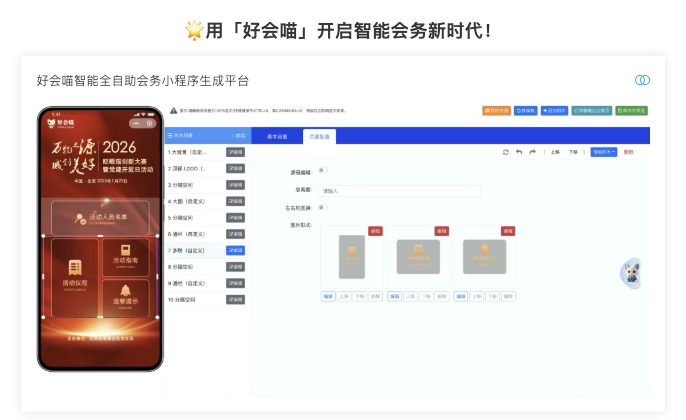Click the red badge on the third image card
The image size is (686, 420).
(508, 231)
